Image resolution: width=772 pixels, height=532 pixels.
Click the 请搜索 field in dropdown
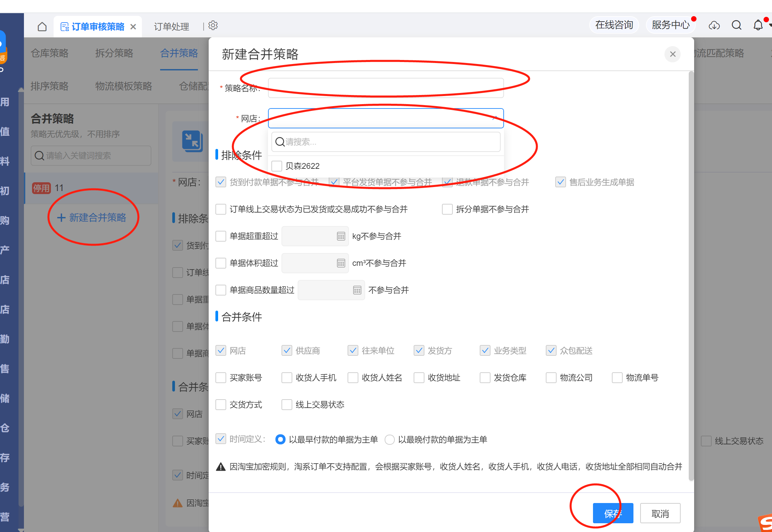click(386, 142)
